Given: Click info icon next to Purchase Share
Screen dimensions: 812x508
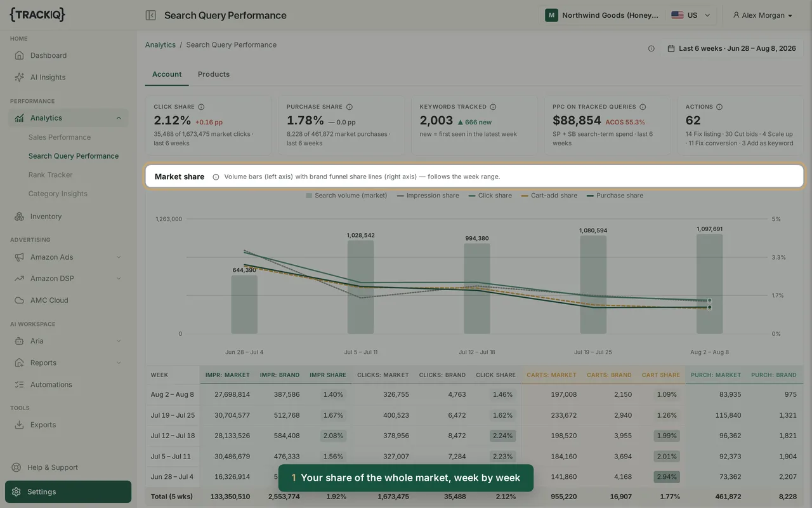Looking at the screenshot, I should 349,107.
